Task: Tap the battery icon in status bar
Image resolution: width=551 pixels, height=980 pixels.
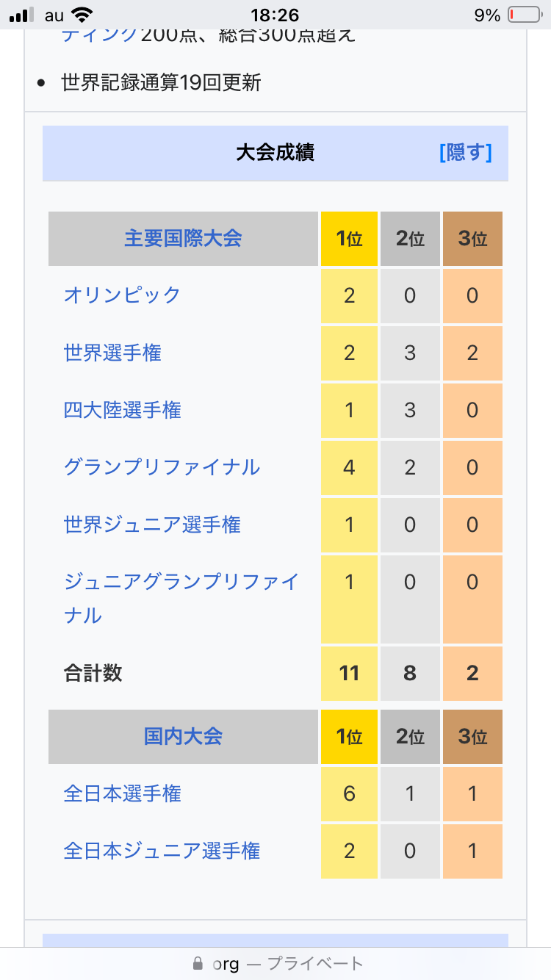Action: tap(523, 15)
